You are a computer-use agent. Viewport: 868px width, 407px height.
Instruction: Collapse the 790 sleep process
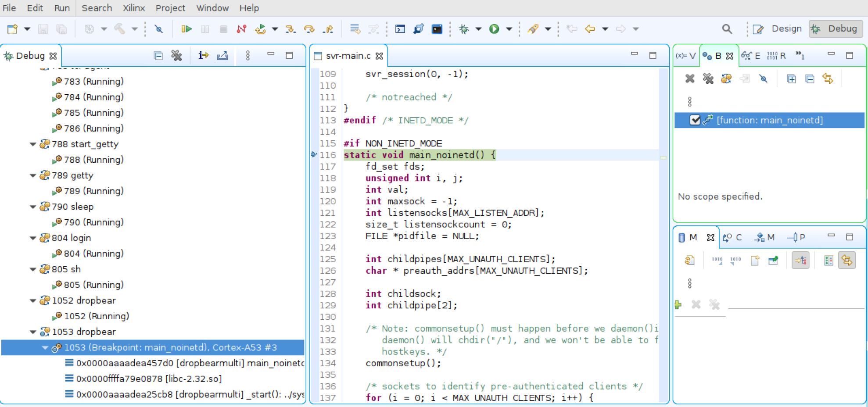[32, 207]
